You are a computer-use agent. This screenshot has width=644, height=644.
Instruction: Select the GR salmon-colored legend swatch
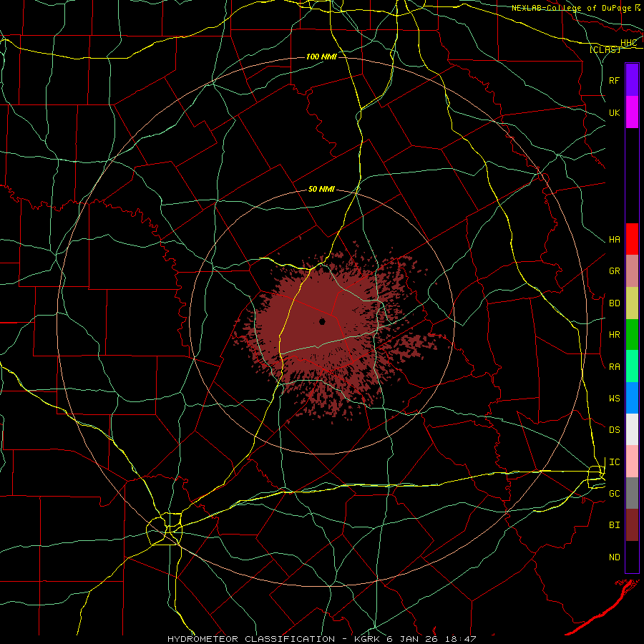[632, 270]
